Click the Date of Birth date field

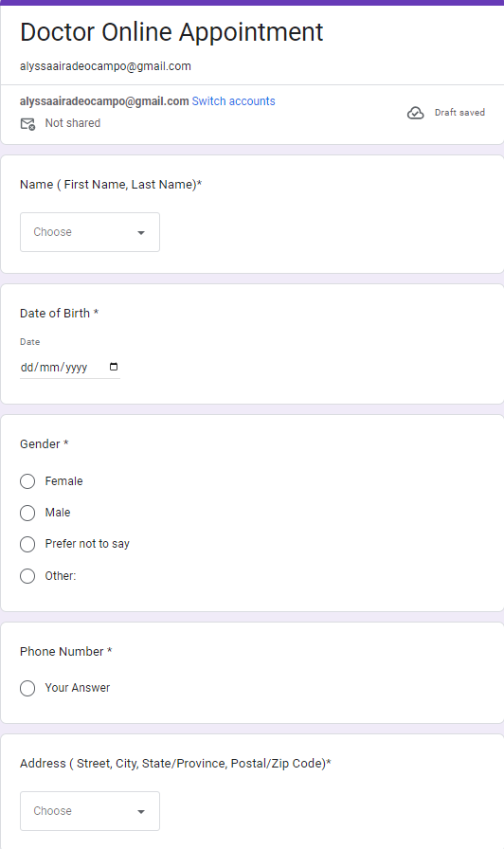(x=70, y=367)
